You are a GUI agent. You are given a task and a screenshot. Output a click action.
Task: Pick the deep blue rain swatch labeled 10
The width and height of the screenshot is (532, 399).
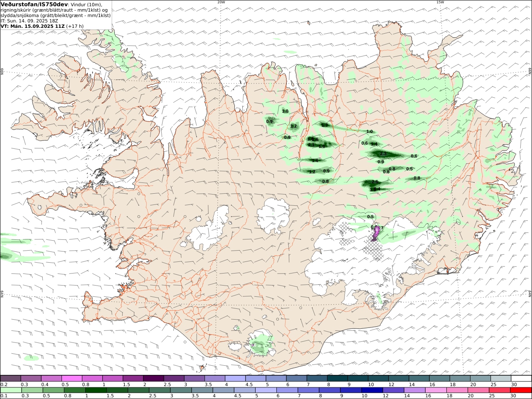pos(372,390)
